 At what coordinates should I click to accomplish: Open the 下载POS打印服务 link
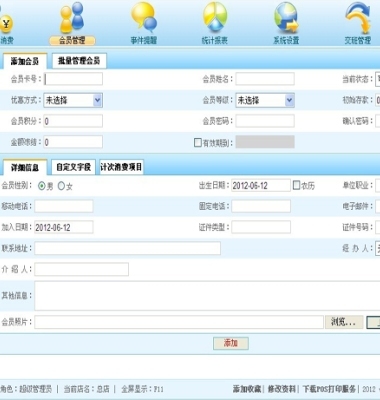[x=329, y=389]
